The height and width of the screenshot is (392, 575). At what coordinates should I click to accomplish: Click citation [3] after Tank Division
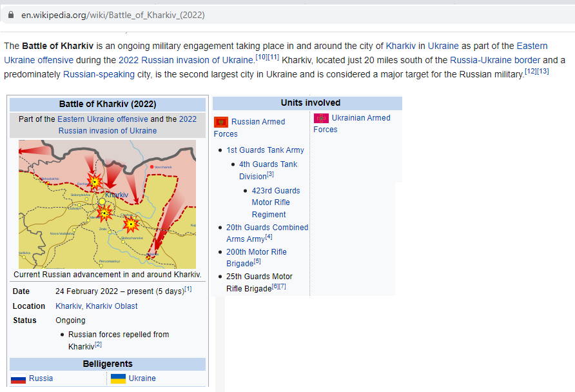[270, 174]
